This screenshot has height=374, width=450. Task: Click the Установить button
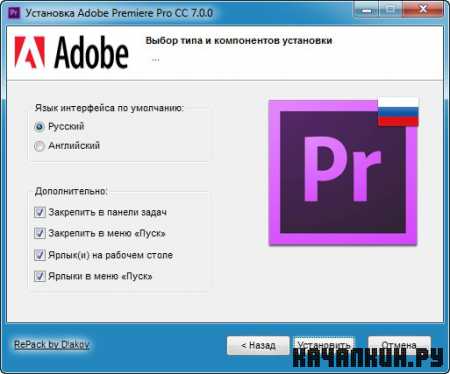click(x=324, y=346)
